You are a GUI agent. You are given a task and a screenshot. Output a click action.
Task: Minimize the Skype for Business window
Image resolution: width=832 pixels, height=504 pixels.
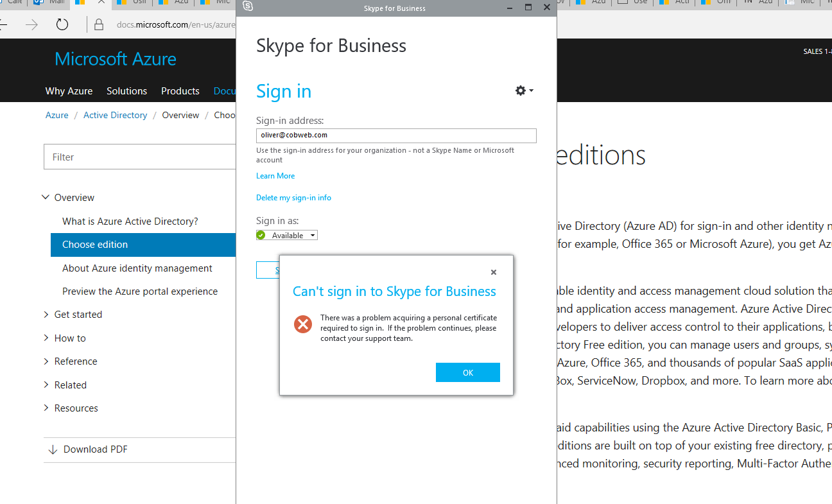click(x=510, y=8)
